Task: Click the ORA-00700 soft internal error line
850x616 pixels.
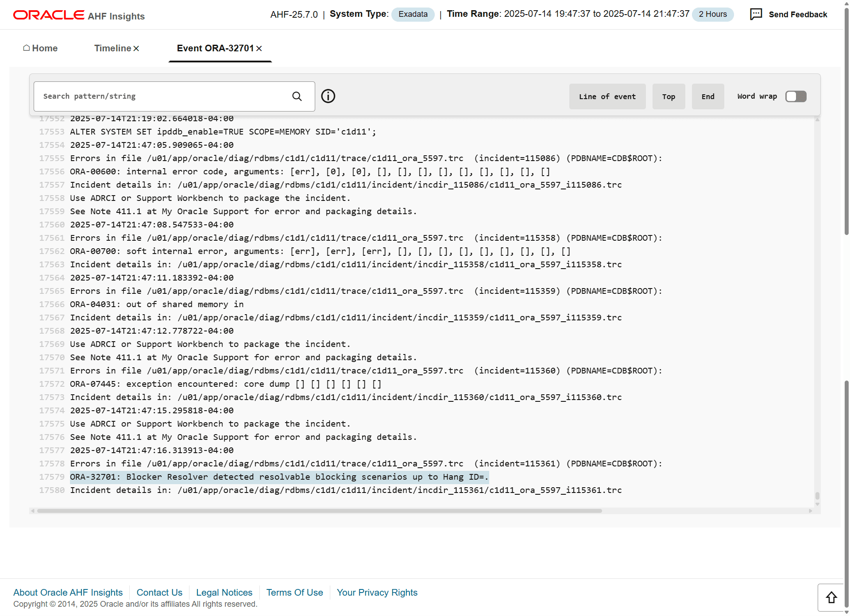Action: 320,251
